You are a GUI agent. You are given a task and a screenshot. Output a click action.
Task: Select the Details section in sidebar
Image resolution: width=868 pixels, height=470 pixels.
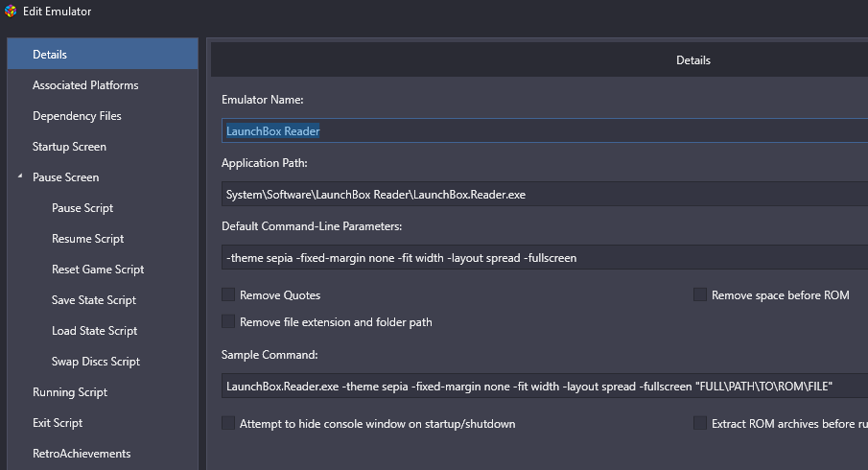[x=103, y=55]
